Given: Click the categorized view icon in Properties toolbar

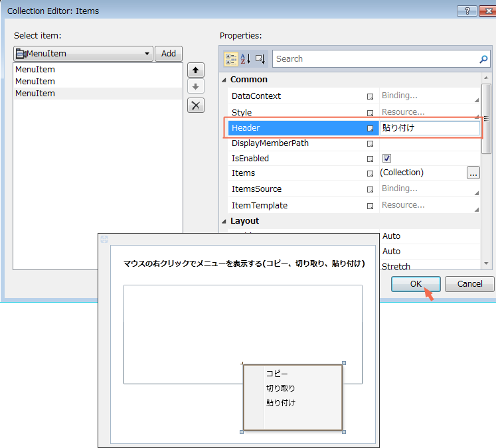Looking at the screenshot, I should 230,59.
